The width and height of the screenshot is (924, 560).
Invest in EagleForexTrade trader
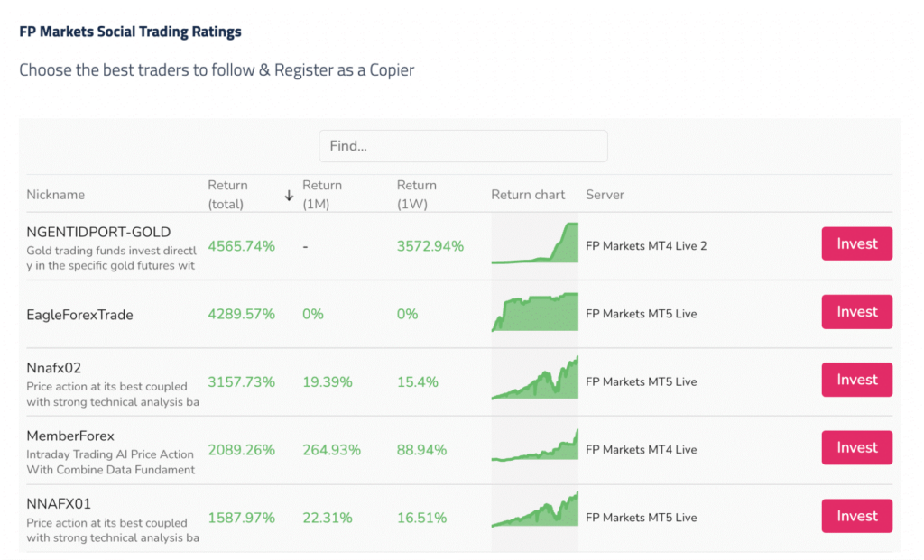click(856, 312)
